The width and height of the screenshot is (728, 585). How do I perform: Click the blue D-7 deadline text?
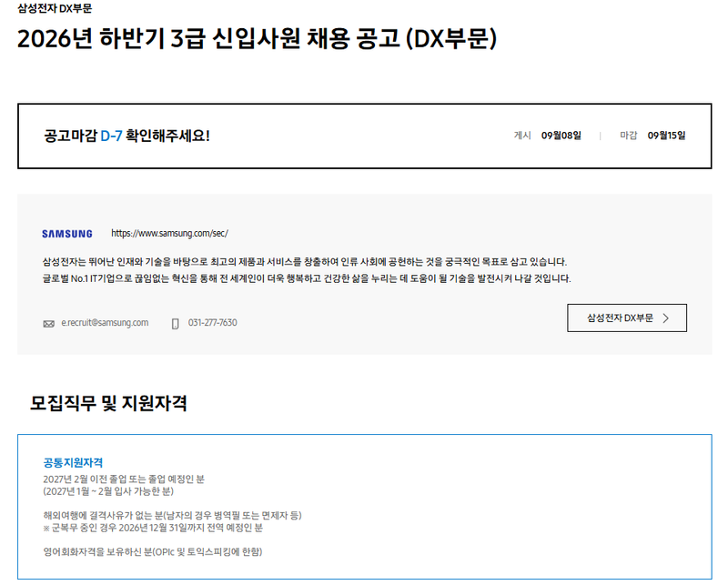point(111,136)
